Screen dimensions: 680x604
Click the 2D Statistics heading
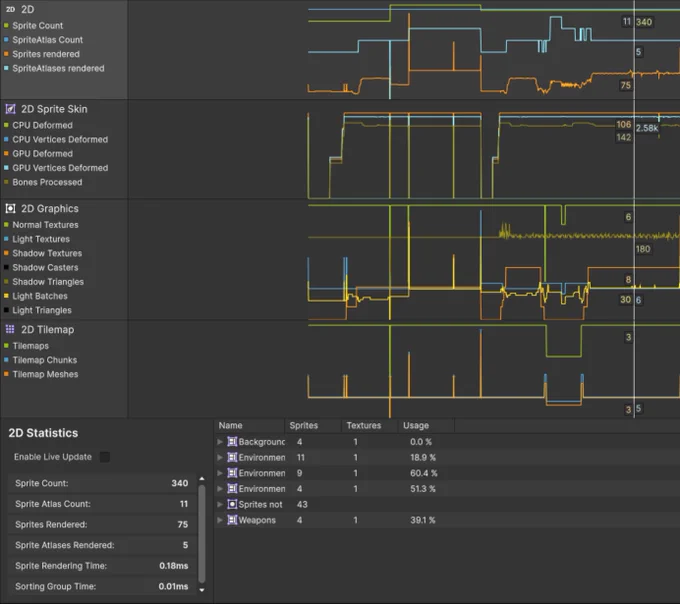43,433
